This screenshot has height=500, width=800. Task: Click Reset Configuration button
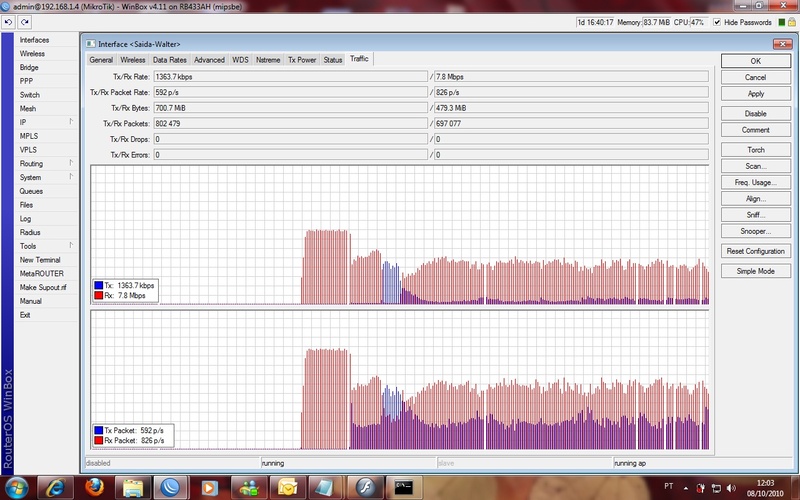pyautogui.click(x=756, y=251)
